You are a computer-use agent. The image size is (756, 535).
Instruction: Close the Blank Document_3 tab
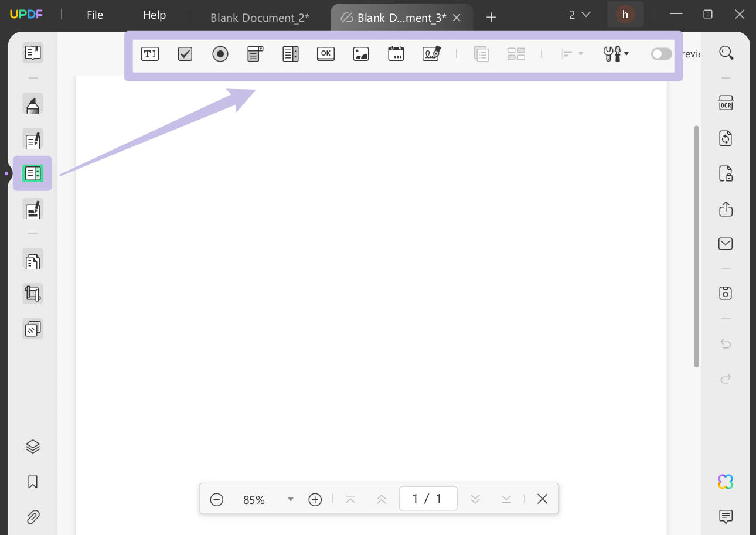(x=457, y=18)
